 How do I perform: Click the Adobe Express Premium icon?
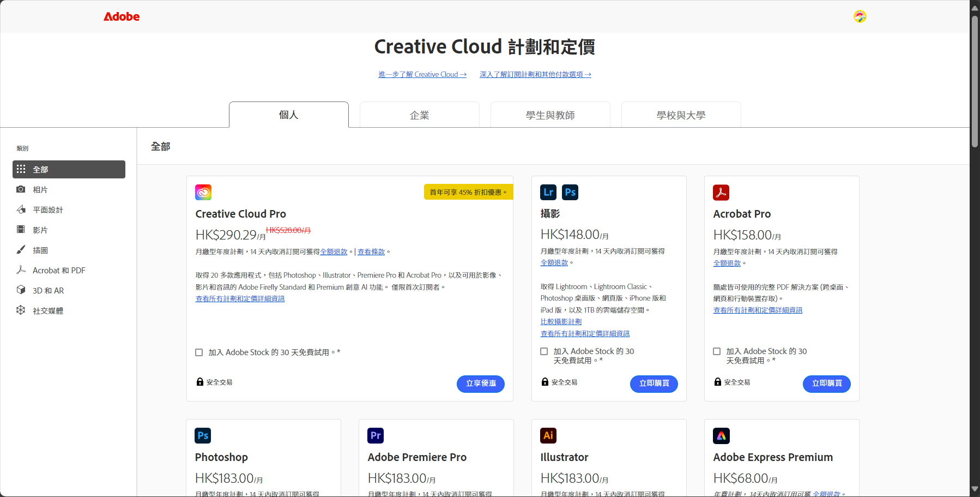pyautogui.click(x=721, y=436)
